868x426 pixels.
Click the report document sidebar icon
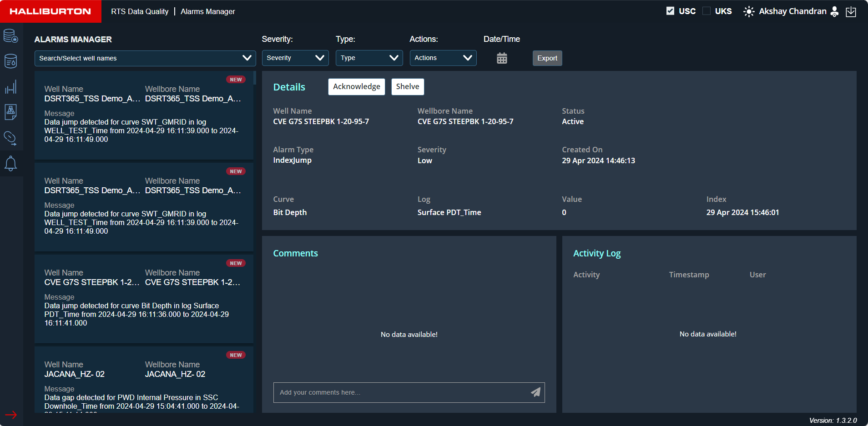pyautogui.click(x=10, y=112)
